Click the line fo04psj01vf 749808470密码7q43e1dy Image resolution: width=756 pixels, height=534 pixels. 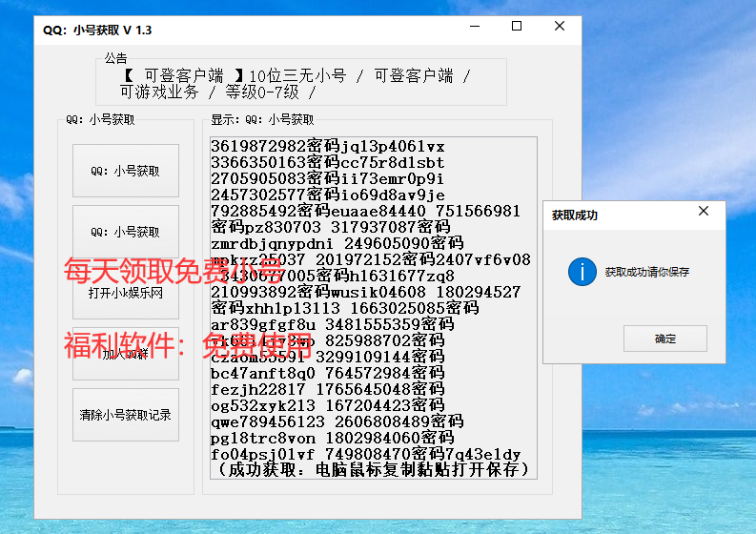tap(365, 454)
